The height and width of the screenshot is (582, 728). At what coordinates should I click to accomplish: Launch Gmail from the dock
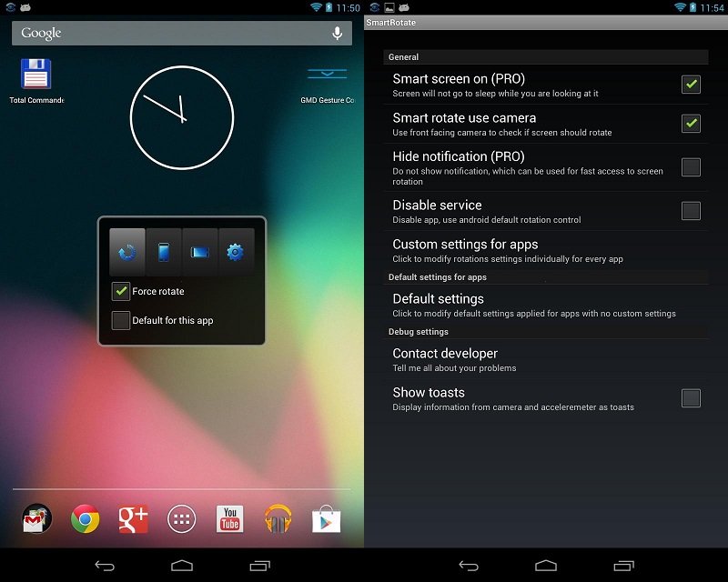click(37, 518)
